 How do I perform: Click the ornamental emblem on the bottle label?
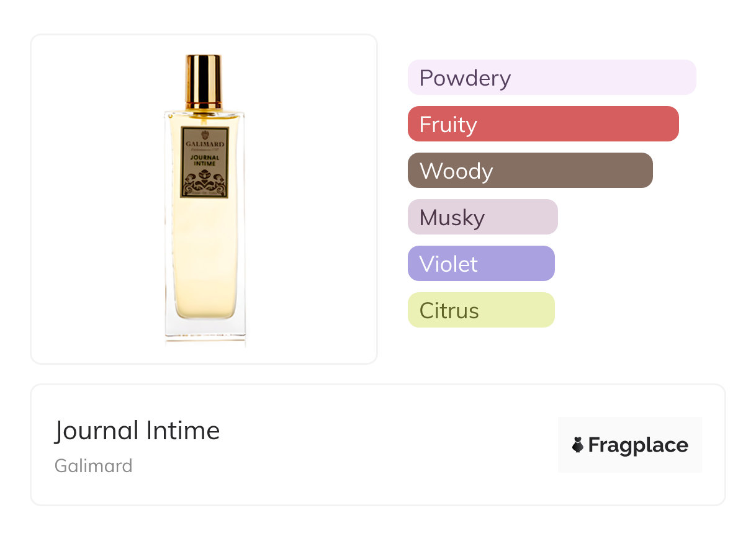tap(204, 183)
